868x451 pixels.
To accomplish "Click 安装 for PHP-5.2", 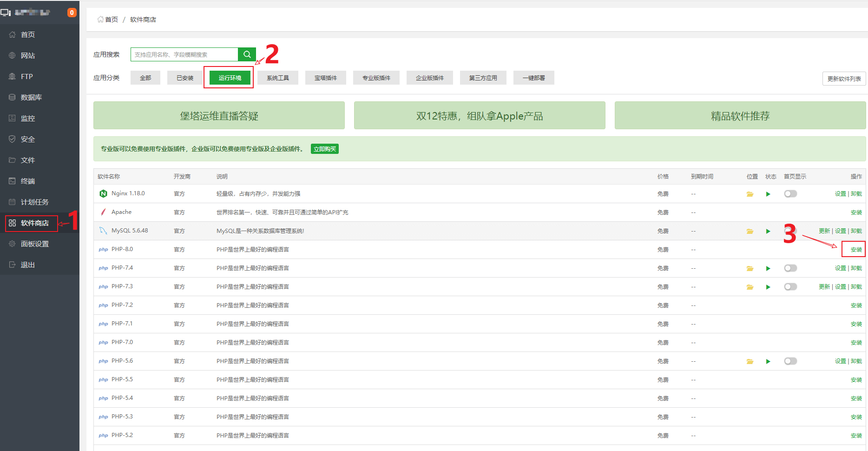I will coord(856,436).
